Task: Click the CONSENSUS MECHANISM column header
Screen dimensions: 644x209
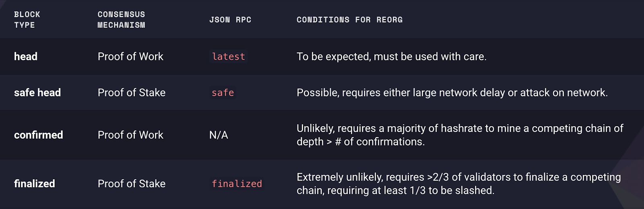Action: coord(121,20)
